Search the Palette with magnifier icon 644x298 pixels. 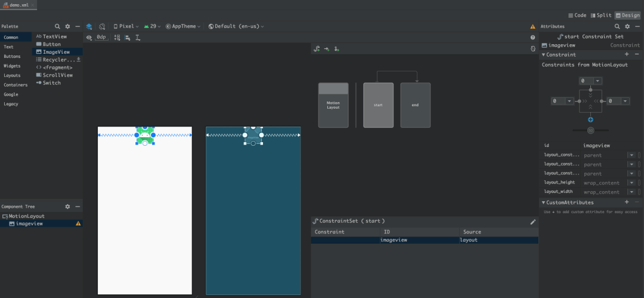tap(57, 26)
